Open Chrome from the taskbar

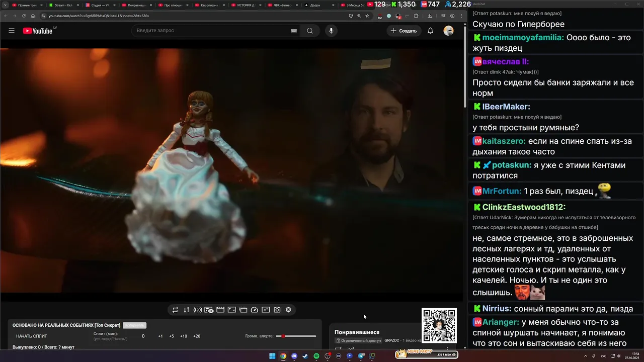point(283,356)
